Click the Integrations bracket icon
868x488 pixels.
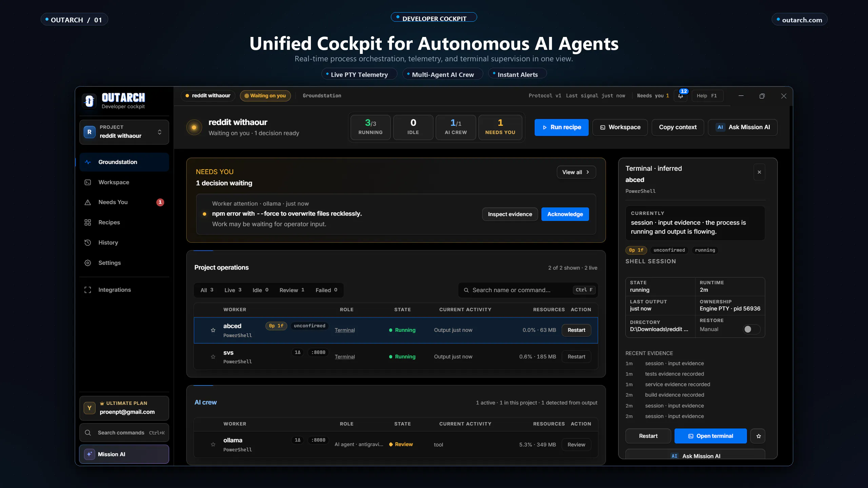(88, 290)
